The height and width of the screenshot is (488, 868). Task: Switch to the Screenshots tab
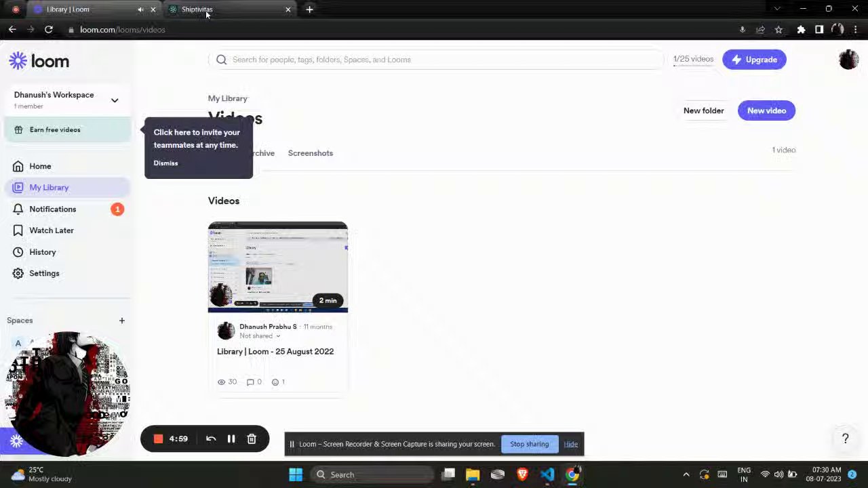click(x=310, y=153)
